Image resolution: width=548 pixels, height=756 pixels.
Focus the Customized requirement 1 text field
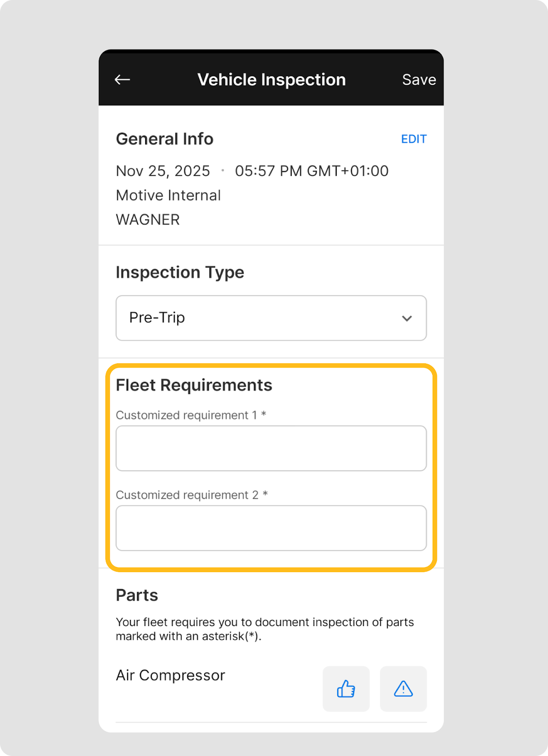[271, 448]
